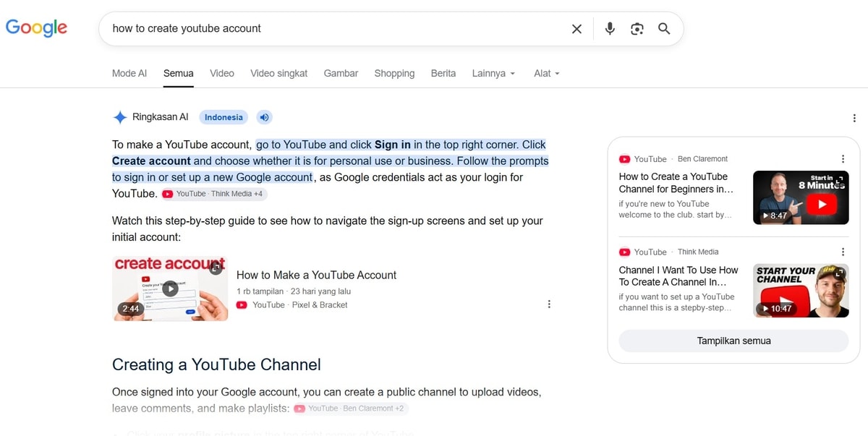This screenshot has height=436, width=868.
Task: Open 'Channel I Want To Use How To Create' link
Action: coord(678,275)
